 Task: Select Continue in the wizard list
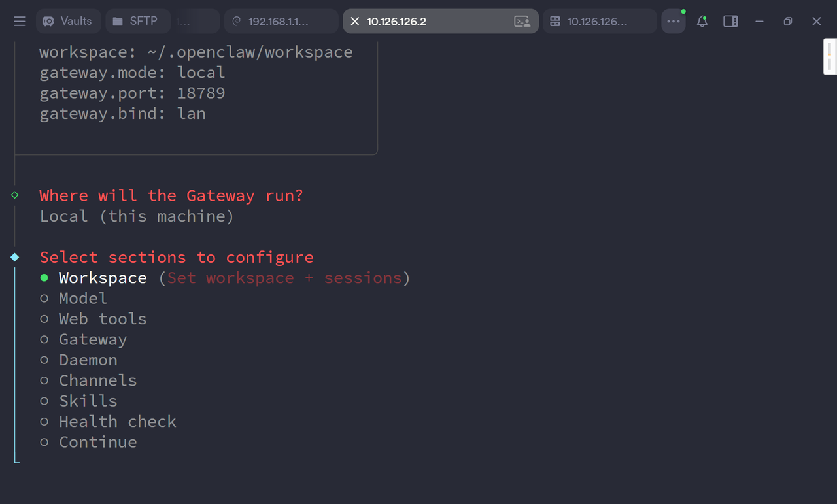98,442
